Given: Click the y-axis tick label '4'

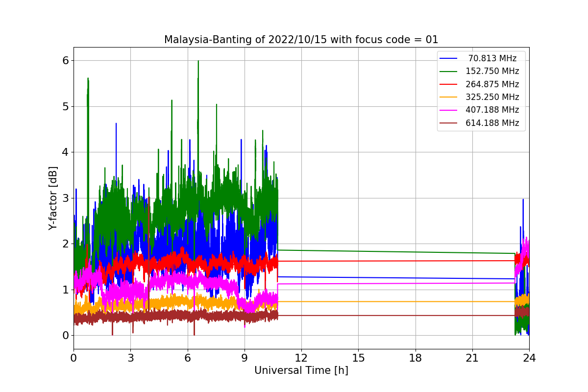Looking at the screenshot, I should 65,152.
